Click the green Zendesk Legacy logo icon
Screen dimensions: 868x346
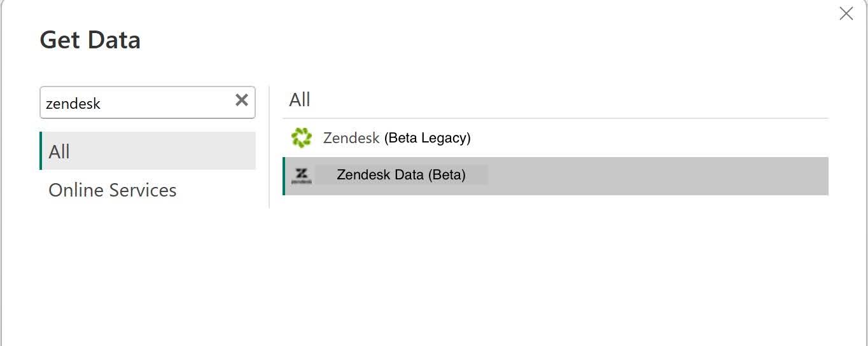point(301,137)
